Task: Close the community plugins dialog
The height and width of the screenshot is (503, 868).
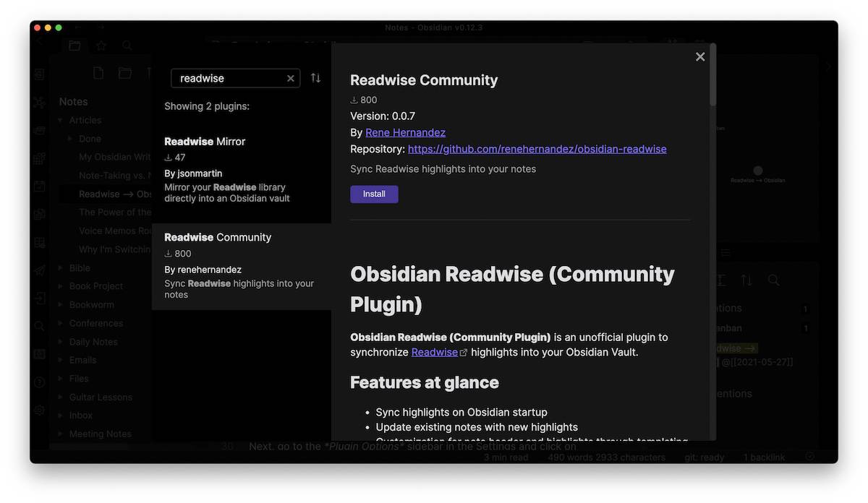Action: click(x=700, y=56)
